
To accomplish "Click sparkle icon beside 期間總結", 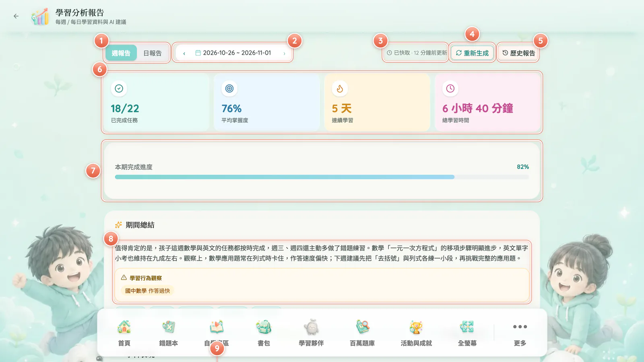I will 118,225.
